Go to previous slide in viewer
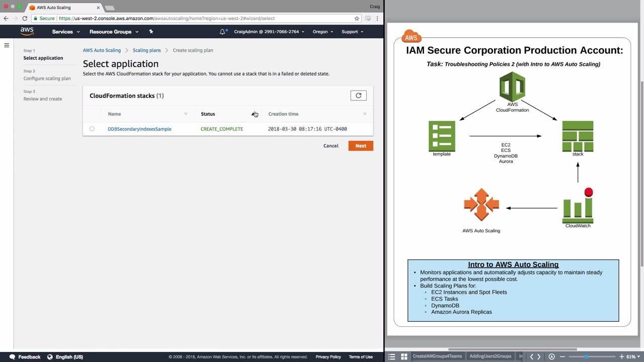The width and height of the screenshot is (644, 362). [x=531, y=356]
